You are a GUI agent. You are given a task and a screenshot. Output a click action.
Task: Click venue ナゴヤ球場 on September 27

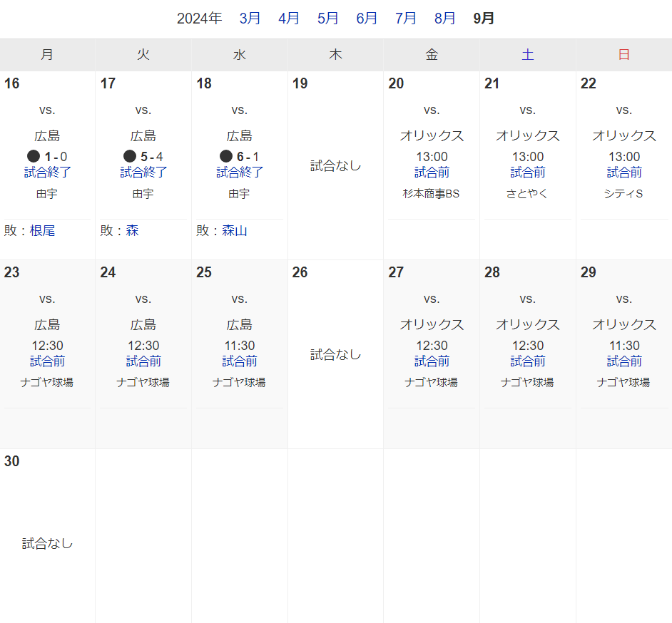pyautogui.click(x=432, y=382)
